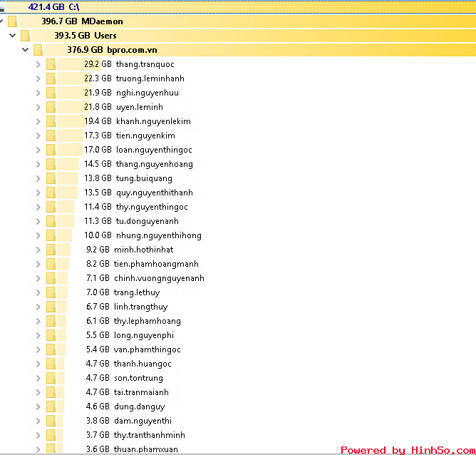Expand the thy.tranthanhminh folder

(x=38, y=436)
